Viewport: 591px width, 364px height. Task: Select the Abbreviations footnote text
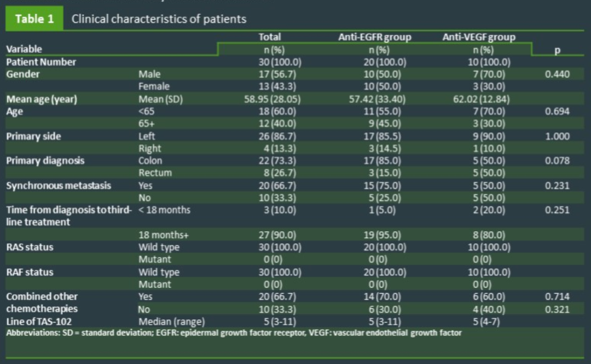coord(234,332)
